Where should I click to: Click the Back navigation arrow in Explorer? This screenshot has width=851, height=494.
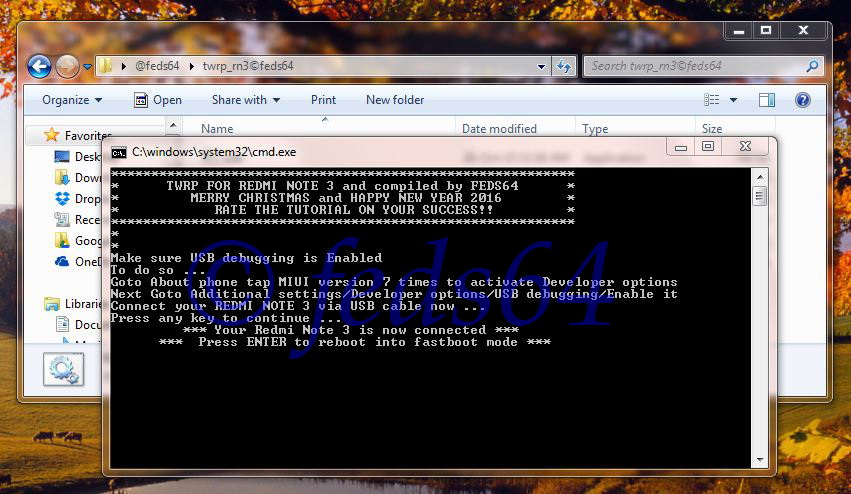[39, 67]
